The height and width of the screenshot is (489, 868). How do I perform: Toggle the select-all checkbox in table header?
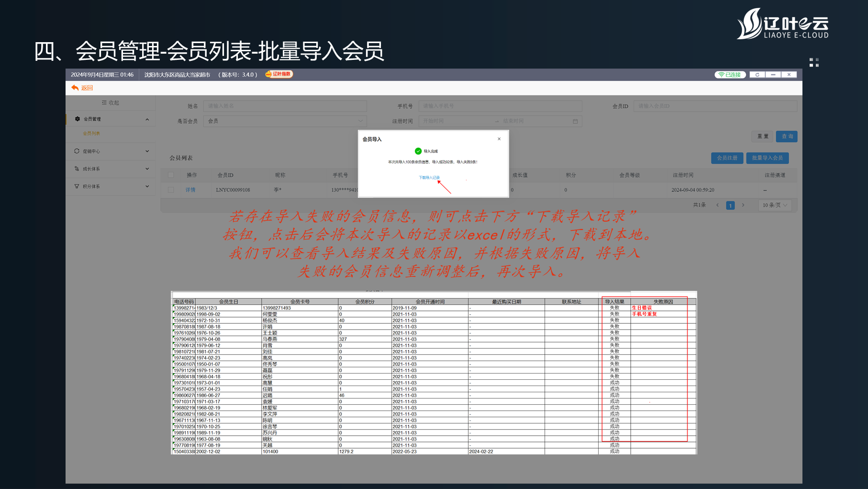tap(171, 175)
